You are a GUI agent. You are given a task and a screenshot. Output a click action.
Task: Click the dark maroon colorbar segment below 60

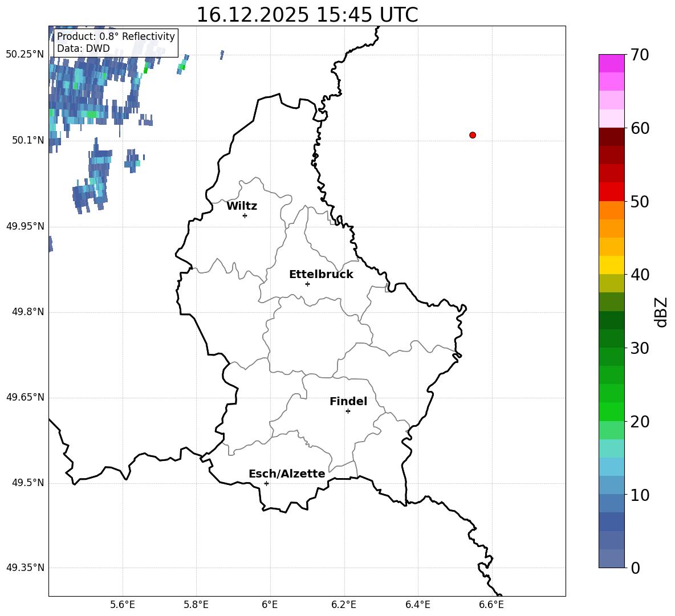612,137
